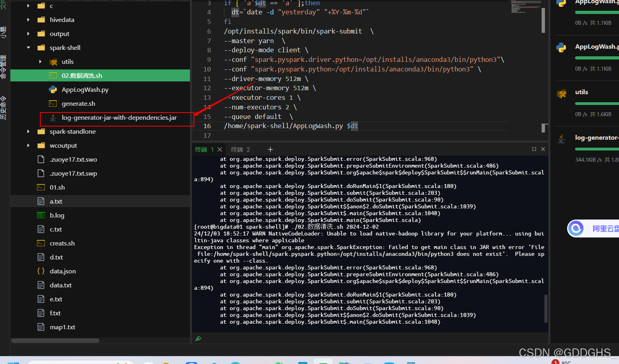Click the progress bar under log-generator transfer
The image size is (619, 364).
(597, 149)
